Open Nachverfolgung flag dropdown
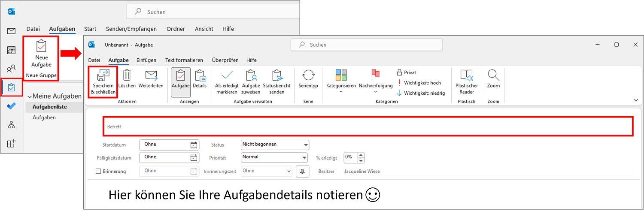The width and height of the screenshot is (644, 211). pos(376,81)
